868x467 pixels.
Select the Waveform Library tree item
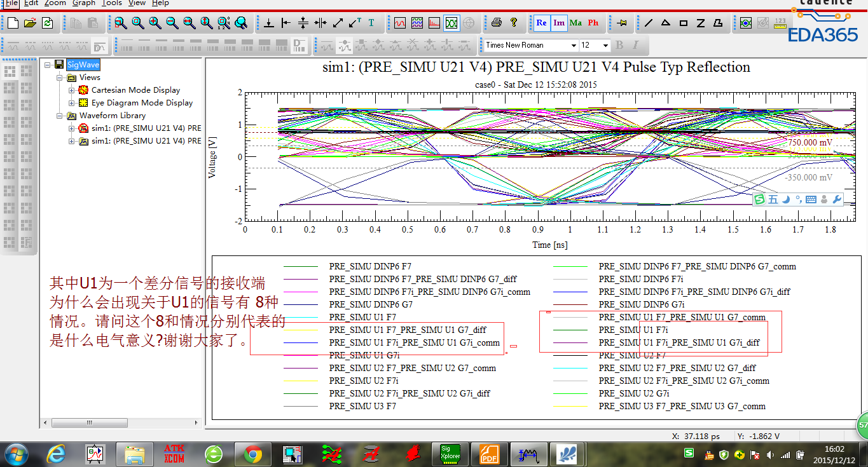click(112, 116)
